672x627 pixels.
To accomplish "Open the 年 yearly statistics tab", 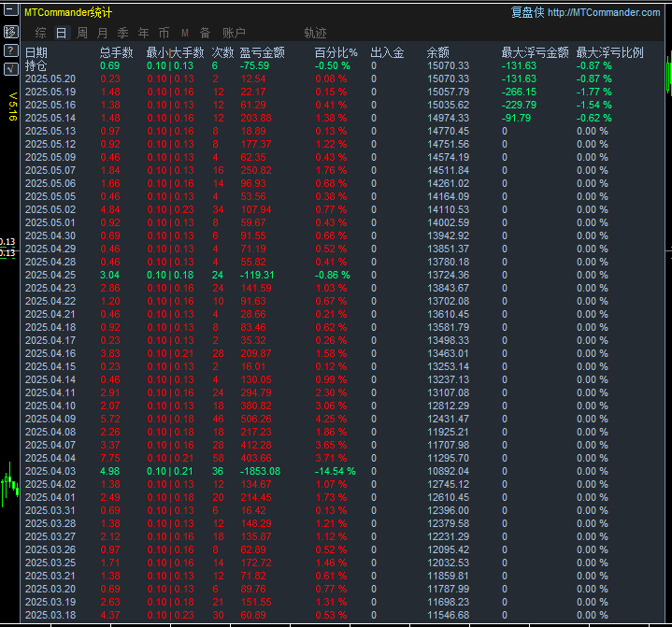I will [144, 33].
